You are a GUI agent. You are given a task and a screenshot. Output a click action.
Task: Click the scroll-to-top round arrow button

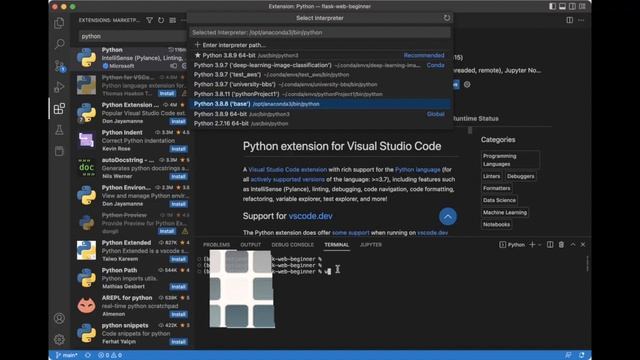[447, 217]
